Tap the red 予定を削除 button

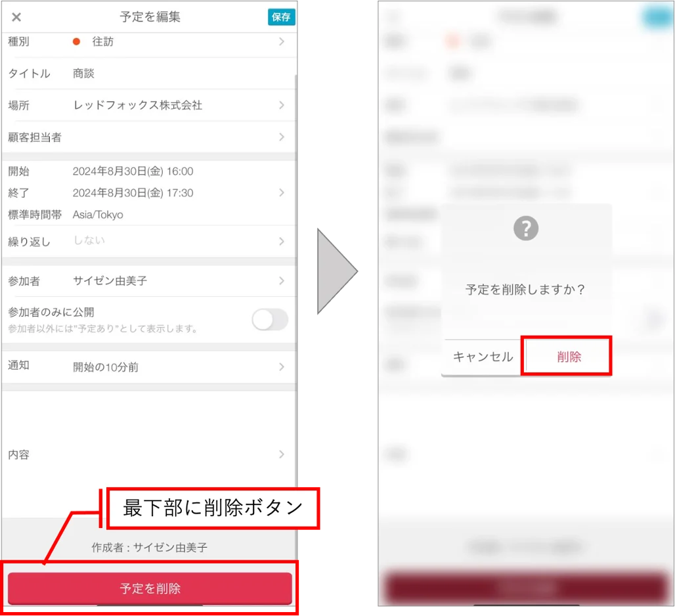[150, 588]
